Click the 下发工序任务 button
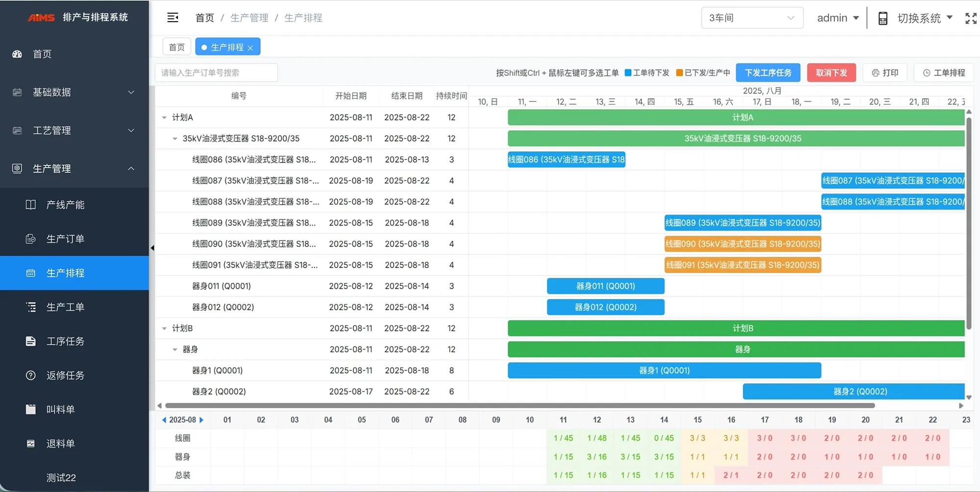This screenshot has height=492, width=980. pyautogui.click(x=768, y=72)
